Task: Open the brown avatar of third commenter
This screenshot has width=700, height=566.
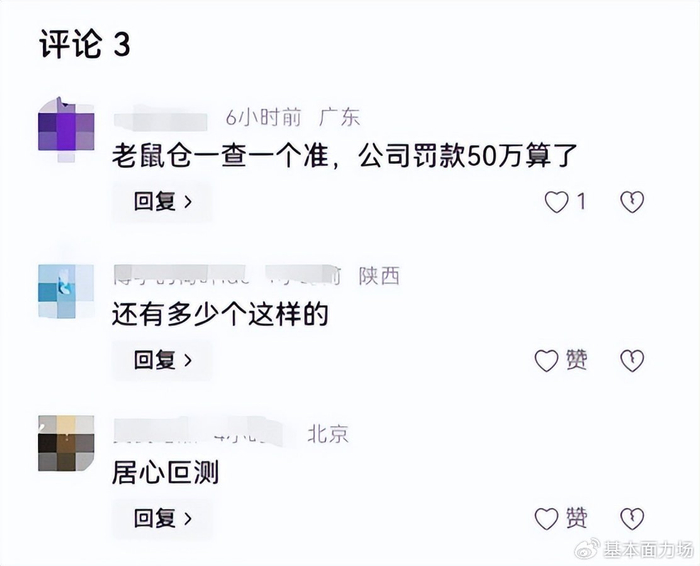Action: pos(66,443)
